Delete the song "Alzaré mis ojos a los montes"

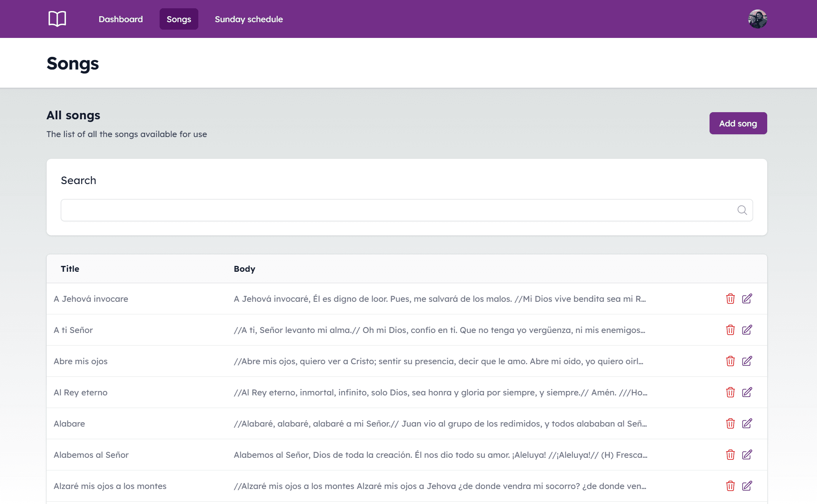[730, 486]
